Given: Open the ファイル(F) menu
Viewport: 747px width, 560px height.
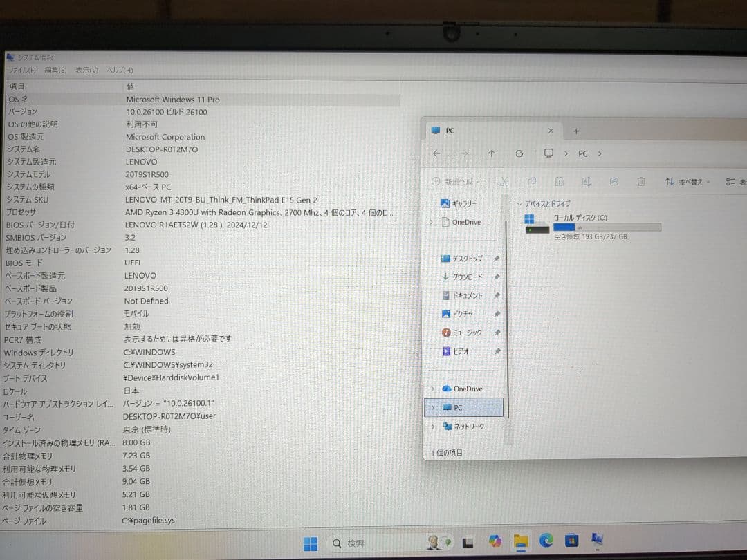Looking at the screenshot, I should (21, 71).
